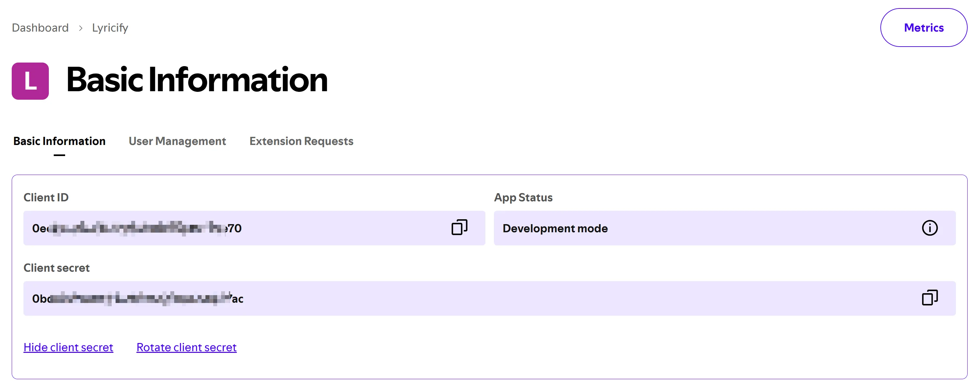Open the Metrics page
Screen dimensions: 980x388
click(923, 28)
